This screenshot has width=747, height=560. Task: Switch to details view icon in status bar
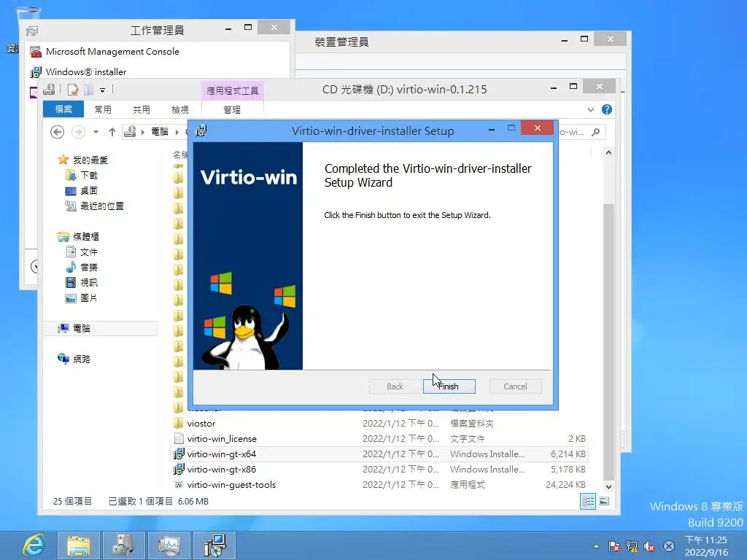[x=588, y=501]
